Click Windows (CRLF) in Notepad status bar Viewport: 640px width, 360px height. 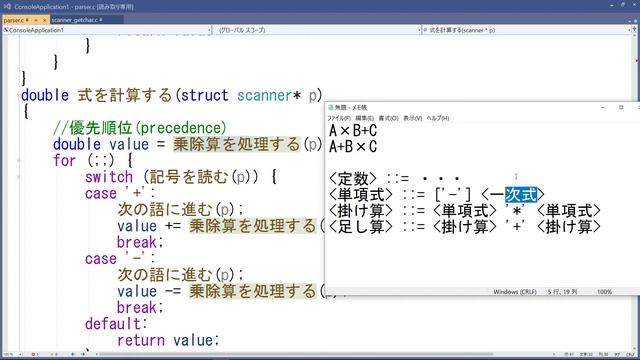tap(514, 292)
